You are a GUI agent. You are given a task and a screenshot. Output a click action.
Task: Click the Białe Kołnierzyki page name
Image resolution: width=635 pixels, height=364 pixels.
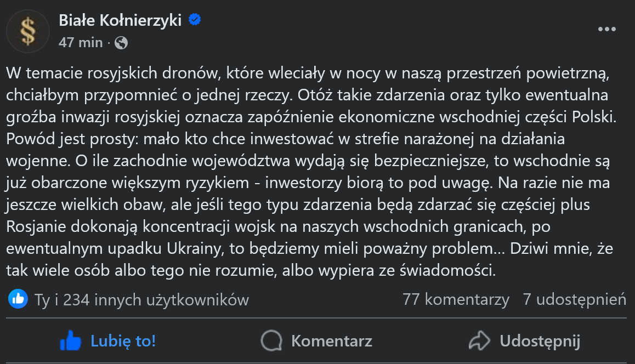[121, 21]
